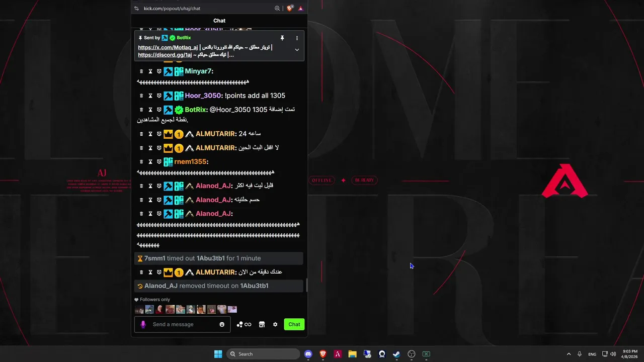Open the discord.gg/1aj link in pinned message
The height and width of the screenshot is (362, 644).
pyautogui.click(x=165, y=55)
